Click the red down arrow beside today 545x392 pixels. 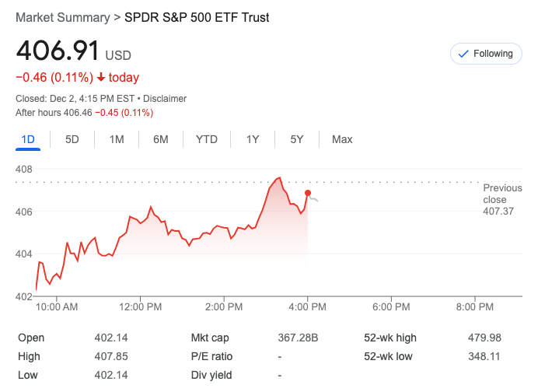(101, 78)
